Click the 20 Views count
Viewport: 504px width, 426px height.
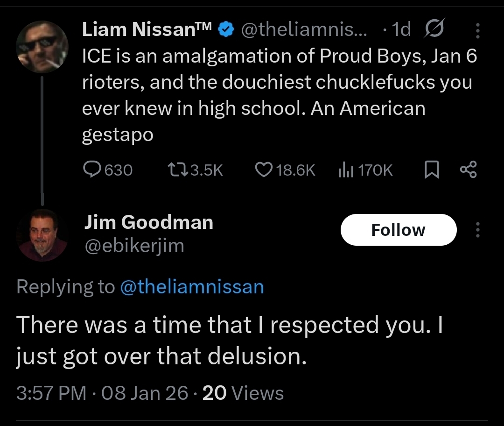click(243, 393)
